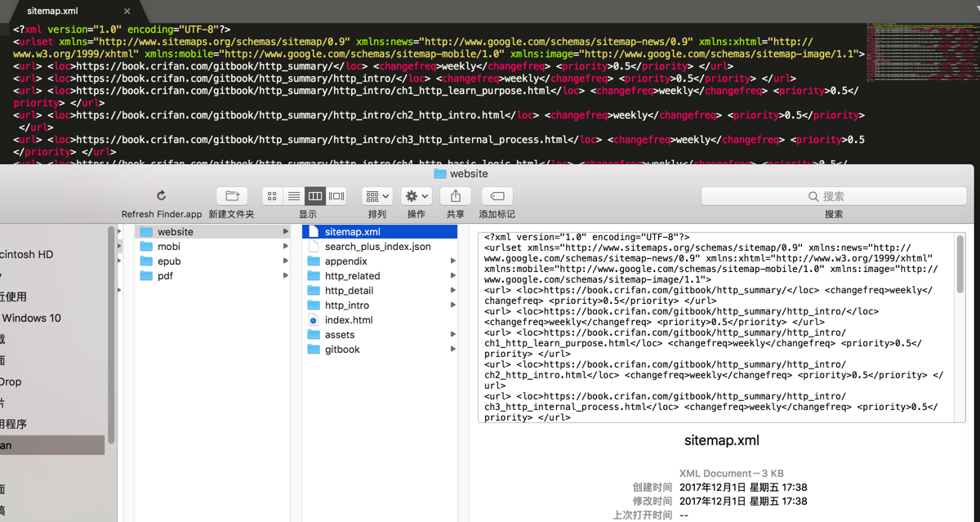Click the Finder search field
This screenshot has height=522, width=980.
pyautogui.click(x=834, y=196)
